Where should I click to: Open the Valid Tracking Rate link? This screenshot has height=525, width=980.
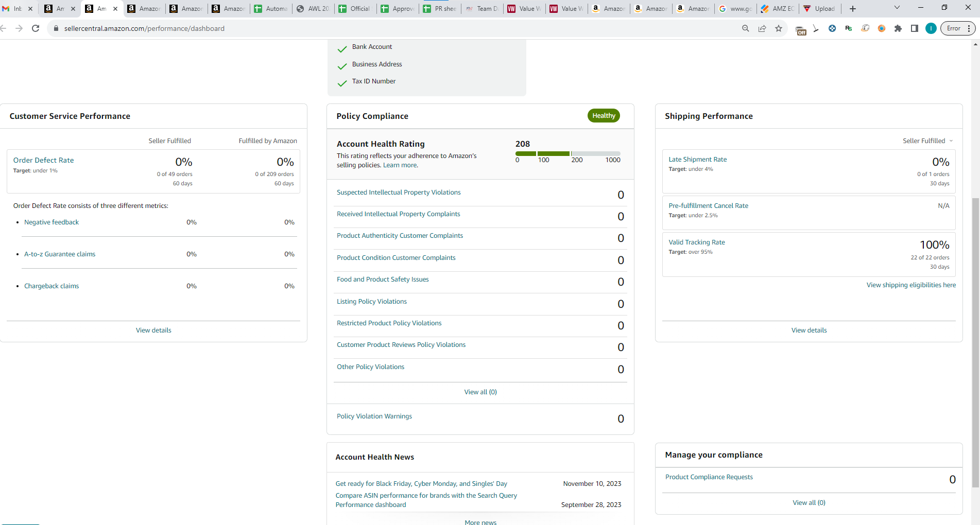pyautogui.click(x=697, y=242)
